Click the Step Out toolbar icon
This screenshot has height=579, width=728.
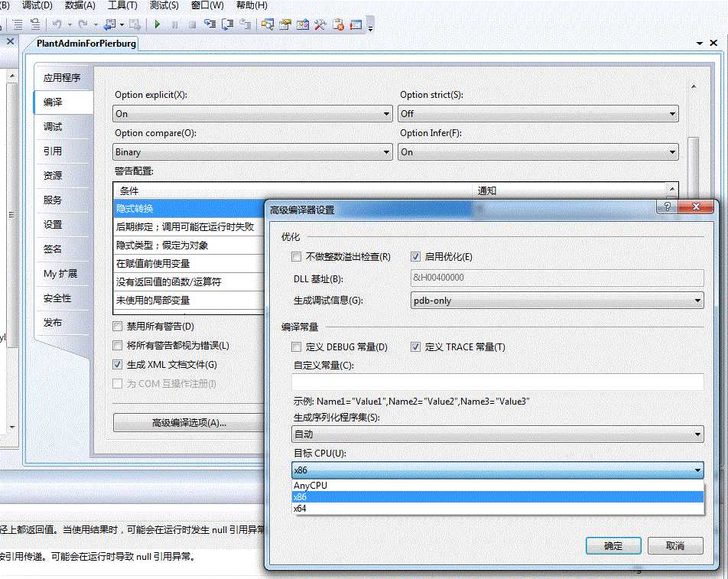[245, 24]
